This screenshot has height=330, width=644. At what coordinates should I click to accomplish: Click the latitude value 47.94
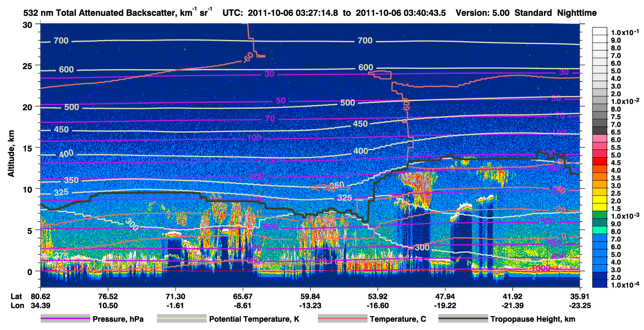pos(445,296)
